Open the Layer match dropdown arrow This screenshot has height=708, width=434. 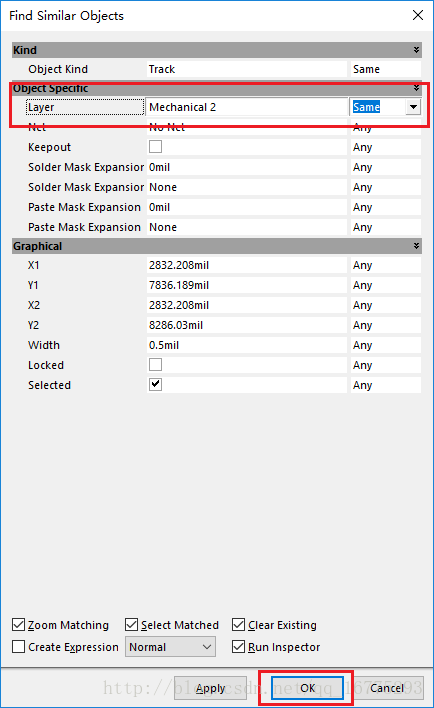413,107
